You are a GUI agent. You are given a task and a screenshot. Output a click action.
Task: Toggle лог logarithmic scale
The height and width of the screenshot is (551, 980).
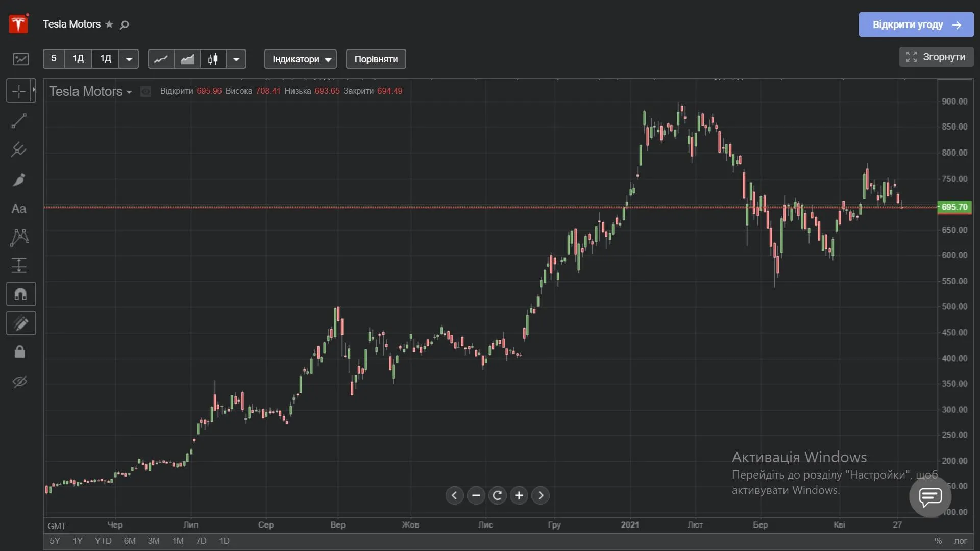(x=961, y=541)
